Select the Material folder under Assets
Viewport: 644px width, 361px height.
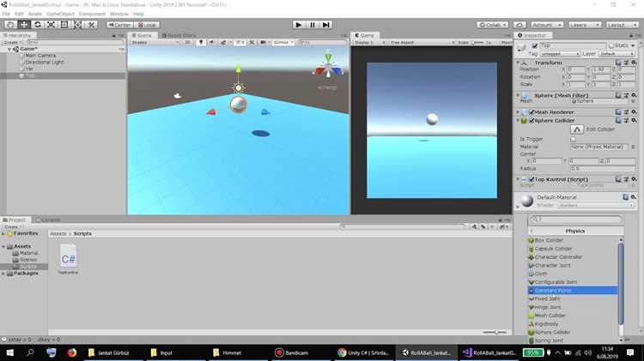[x=28, y=253]
